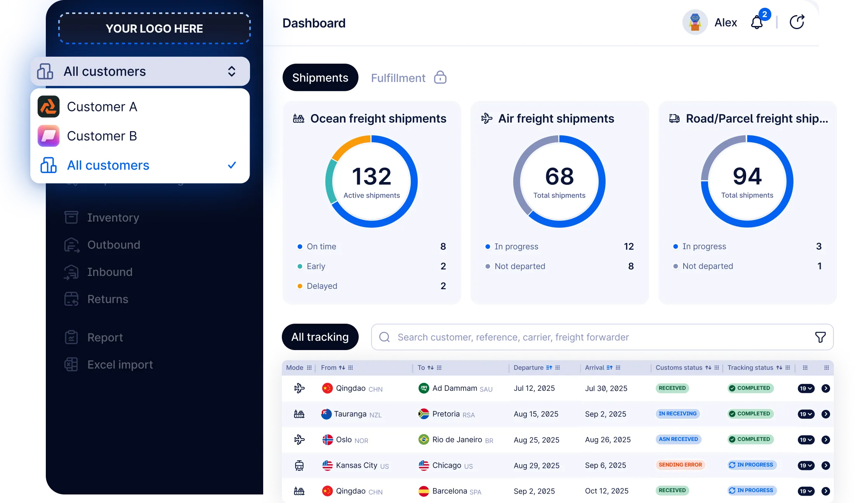Toggle the sort arrows on From column
Screen dimensions: 868x503
[342, 368]
